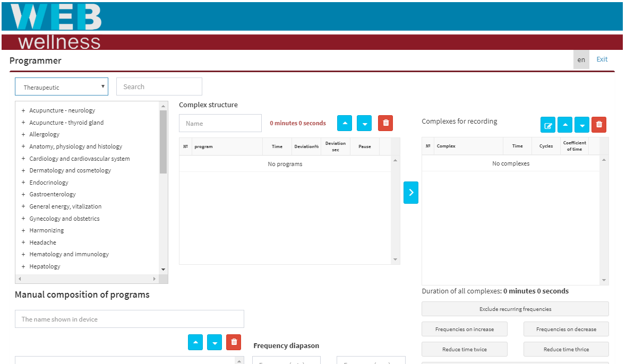The image size is (626, 364).
Task: Expand Acupuncture - neurology tree node
Action: [23, 110]
